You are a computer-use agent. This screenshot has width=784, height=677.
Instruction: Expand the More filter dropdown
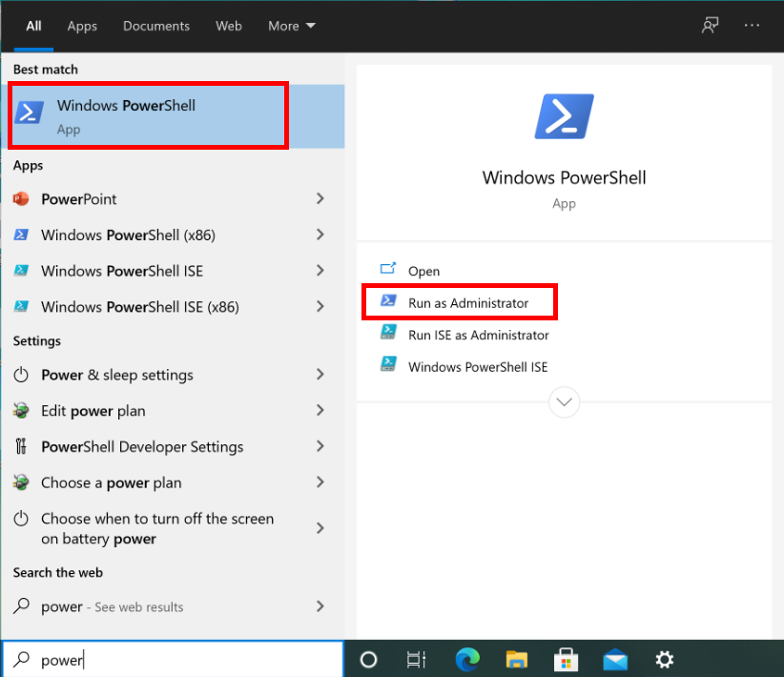(292, 26)
